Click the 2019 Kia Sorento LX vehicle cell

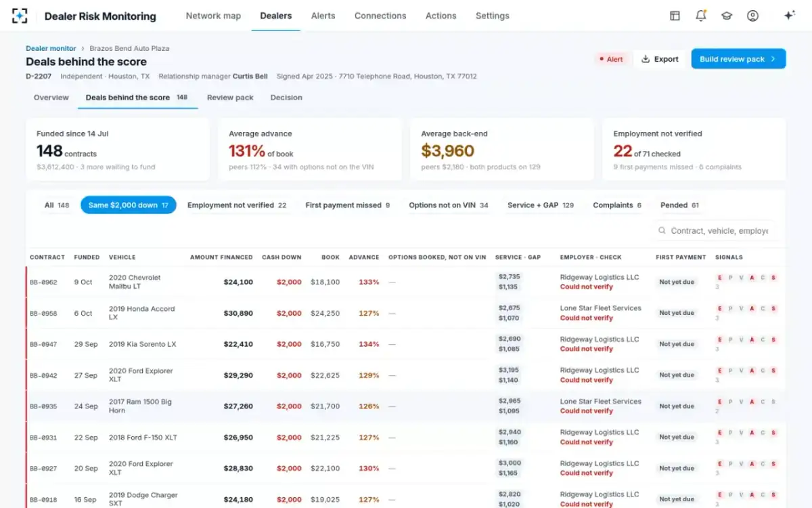142,344
